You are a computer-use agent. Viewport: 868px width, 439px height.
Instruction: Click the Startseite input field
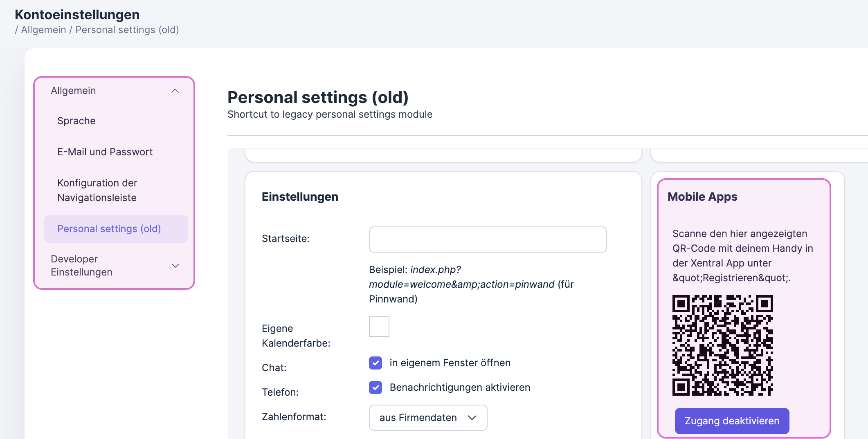488,240
